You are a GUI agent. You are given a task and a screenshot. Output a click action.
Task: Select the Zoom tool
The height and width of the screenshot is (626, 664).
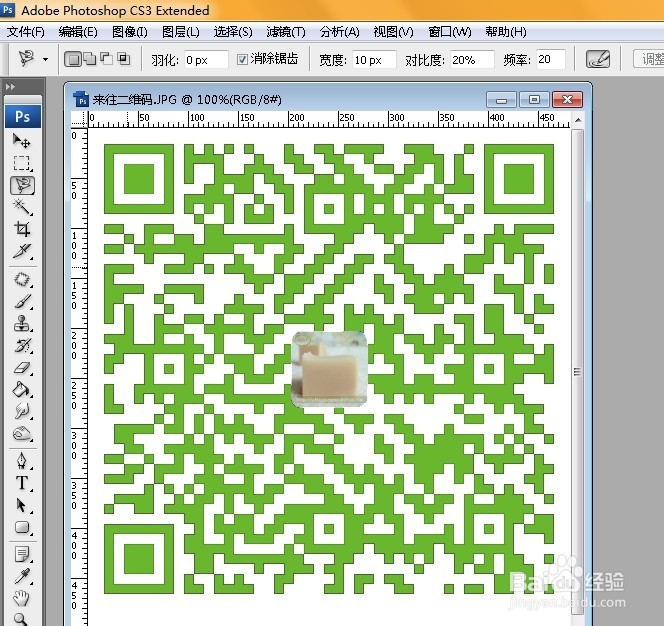pyautogui.click(x=22, y=619)
